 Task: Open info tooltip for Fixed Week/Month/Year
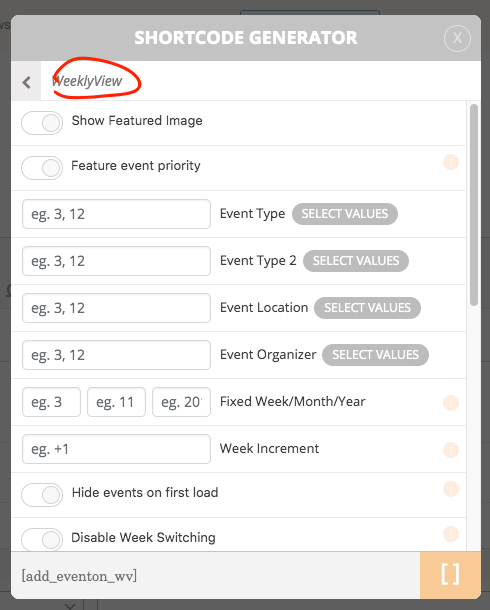coord(451,403)
